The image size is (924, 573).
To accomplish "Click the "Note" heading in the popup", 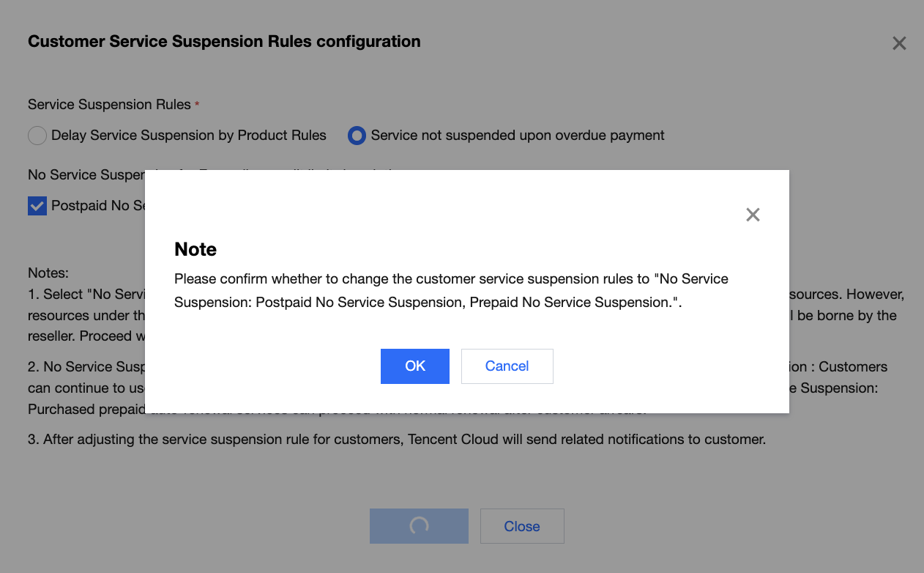I will [195, 249].
